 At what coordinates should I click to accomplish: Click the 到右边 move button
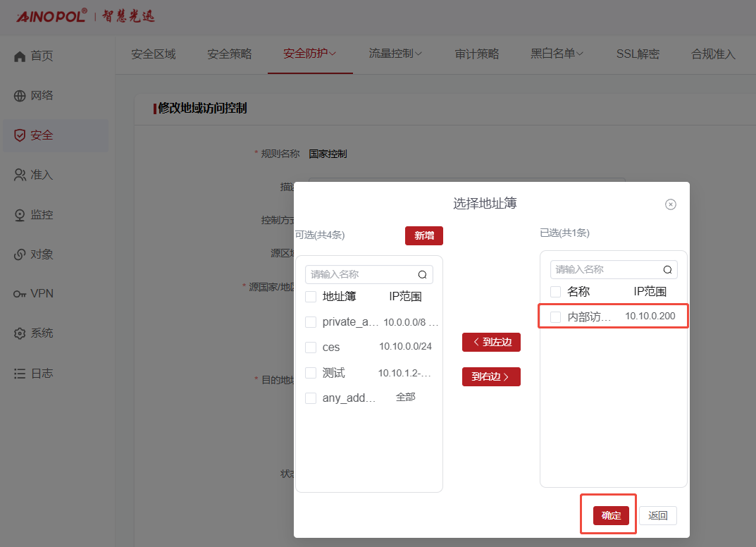click(491, 376)
